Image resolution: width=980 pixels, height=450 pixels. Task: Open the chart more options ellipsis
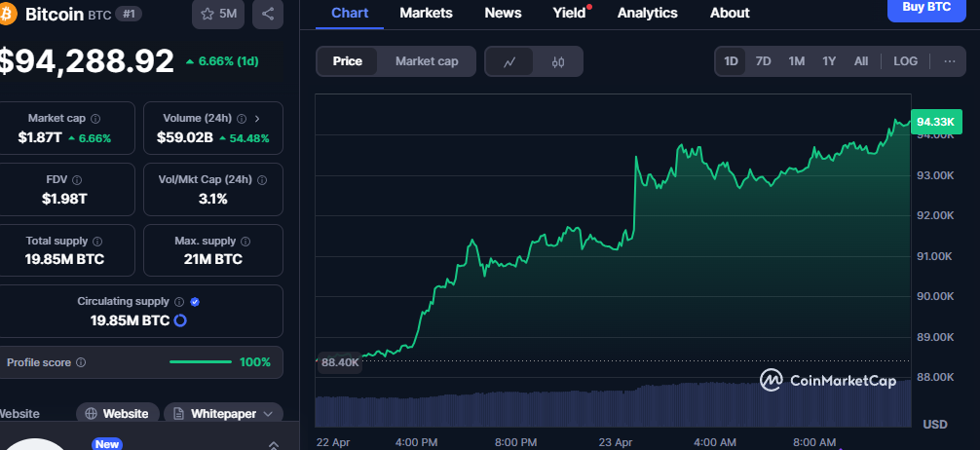click(x=950, y=61)
